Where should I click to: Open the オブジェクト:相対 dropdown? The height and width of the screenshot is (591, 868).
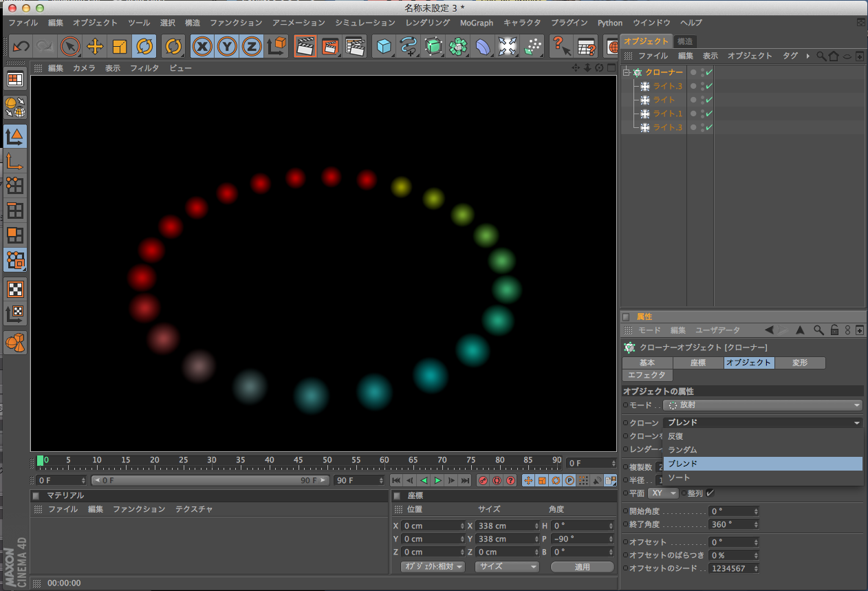click(x=433, y=567)
